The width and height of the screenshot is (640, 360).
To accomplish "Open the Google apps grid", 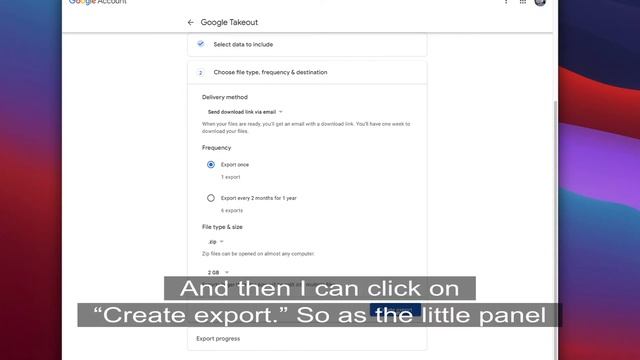I will tap(523, 2).
